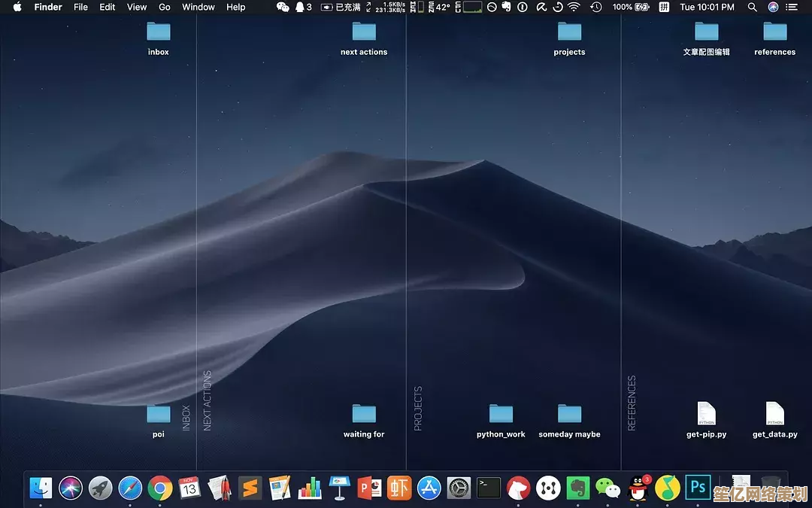Viewport: 812px width, 508px height.
Task: Open the Window menu
Action: (198, 7)
